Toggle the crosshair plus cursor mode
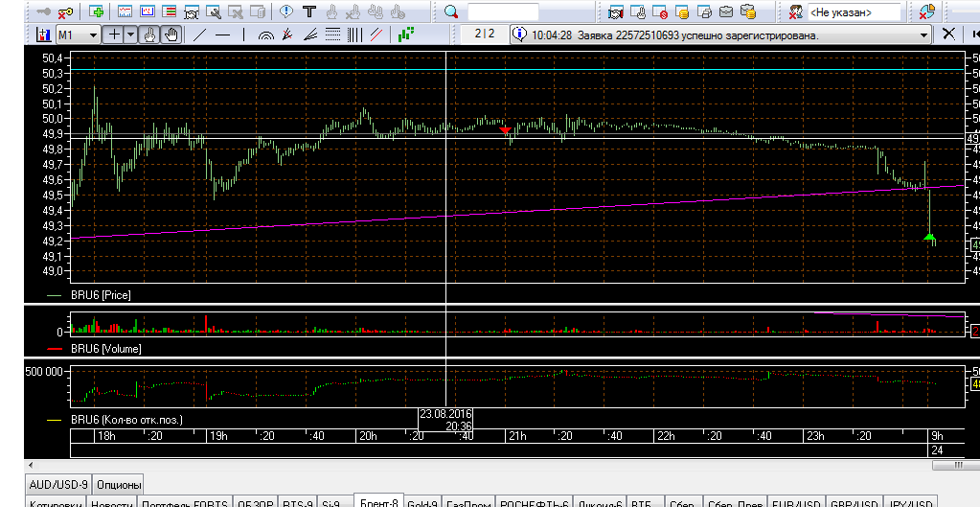Viewport: 980px width, 507px height. tap(114, 35)
